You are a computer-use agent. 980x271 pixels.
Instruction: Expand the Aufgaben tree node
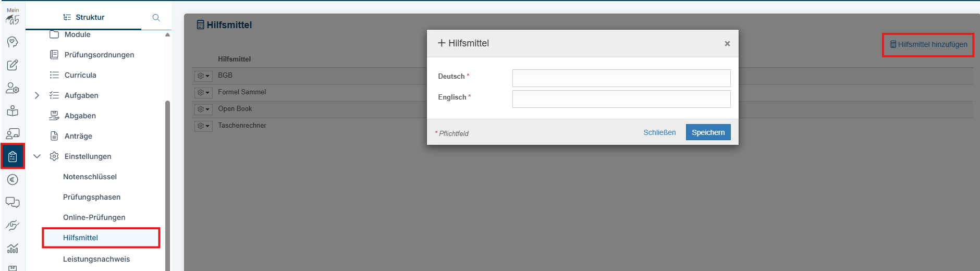pyautogui.click(x=37, y=95)
